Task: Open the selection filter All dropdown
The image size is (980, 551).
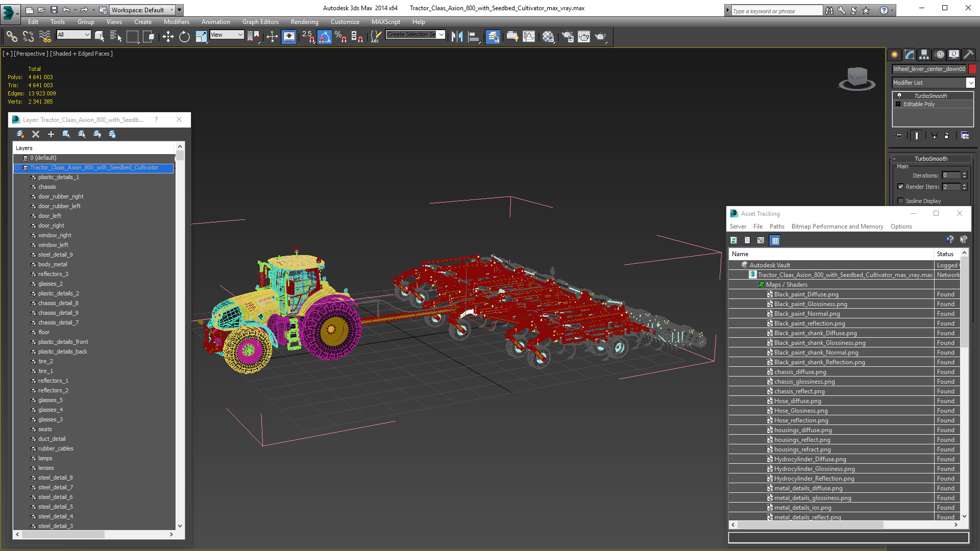Action: [73, 35]
